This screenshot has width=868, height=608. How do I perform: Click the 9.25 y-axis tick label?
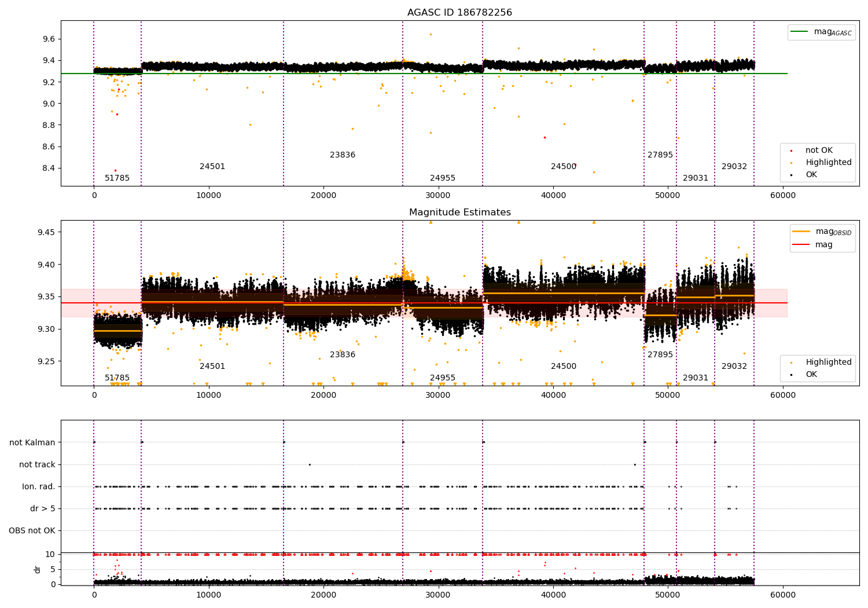[46, 362]
